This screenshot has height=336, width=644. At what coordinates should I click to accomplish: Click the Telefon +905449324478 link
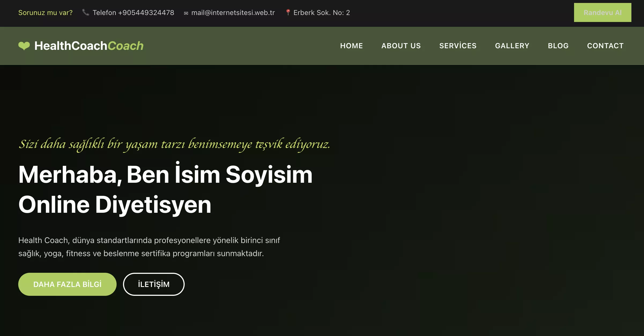click(133, 13)
